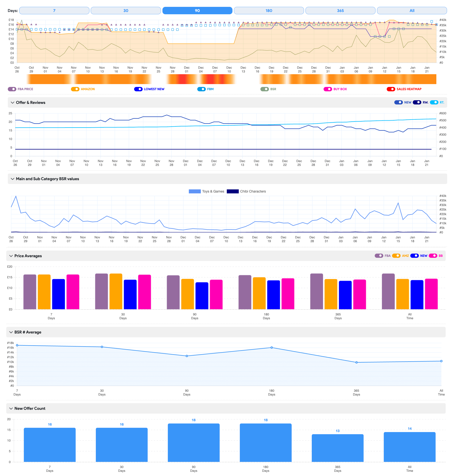Toggle AMZ in Price Averages
The height and width of the screenshot is (476, 455).
click(x=396, y=256)
